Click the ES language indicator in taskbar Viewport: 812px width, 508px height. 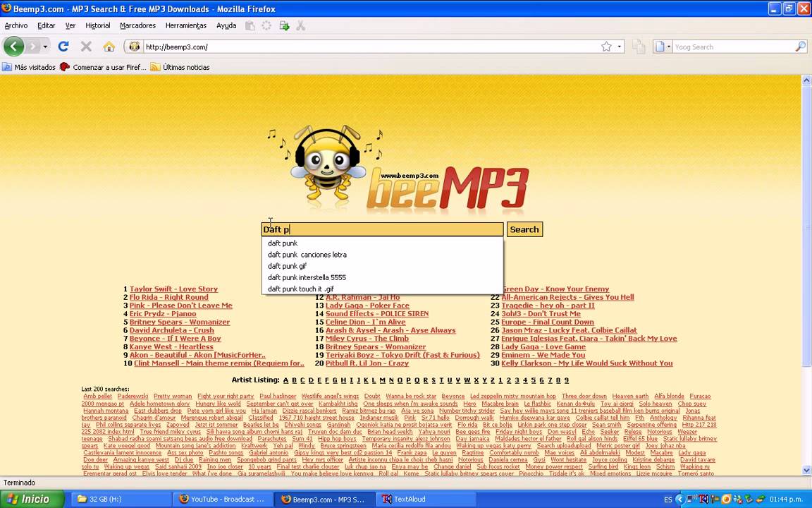[668, 500]
